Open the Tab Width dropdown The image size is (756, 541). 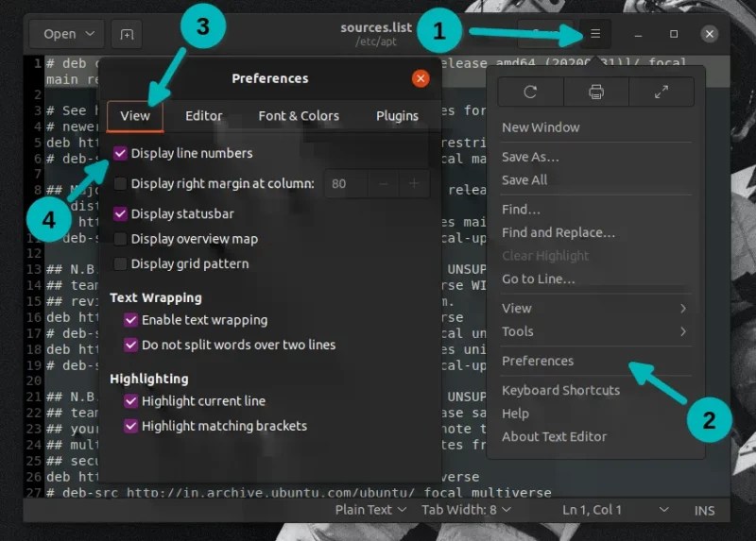click(466, 510)
